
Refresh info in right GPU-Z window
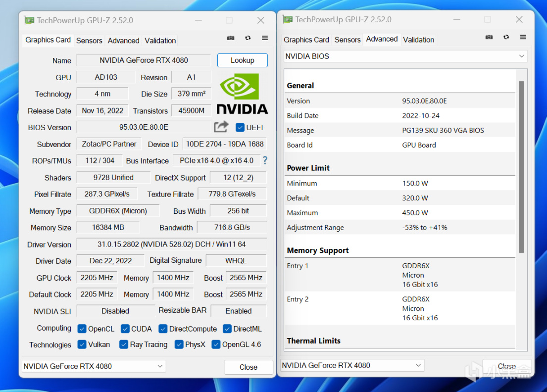tap(506, 37)
